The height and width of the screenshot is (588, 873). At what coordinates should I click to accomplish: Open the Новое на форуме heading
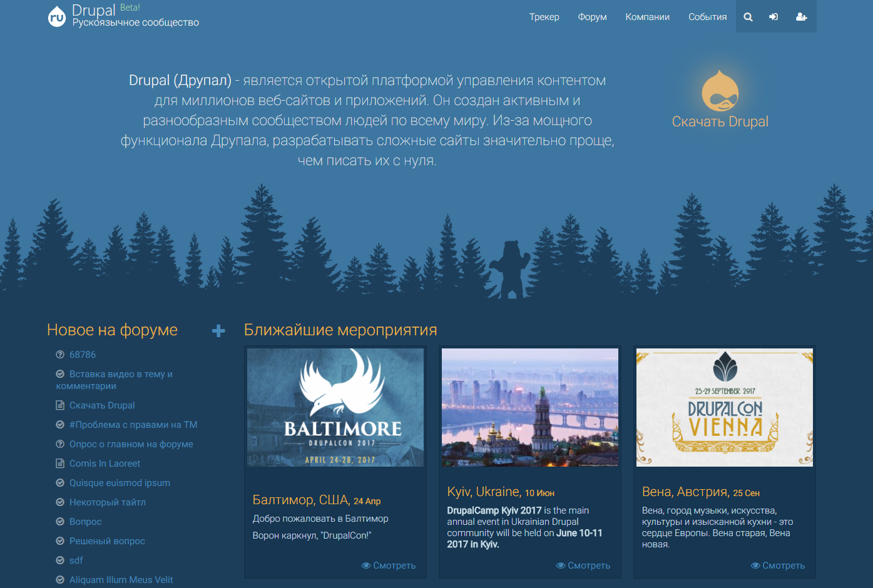click(x=113, y=330)
